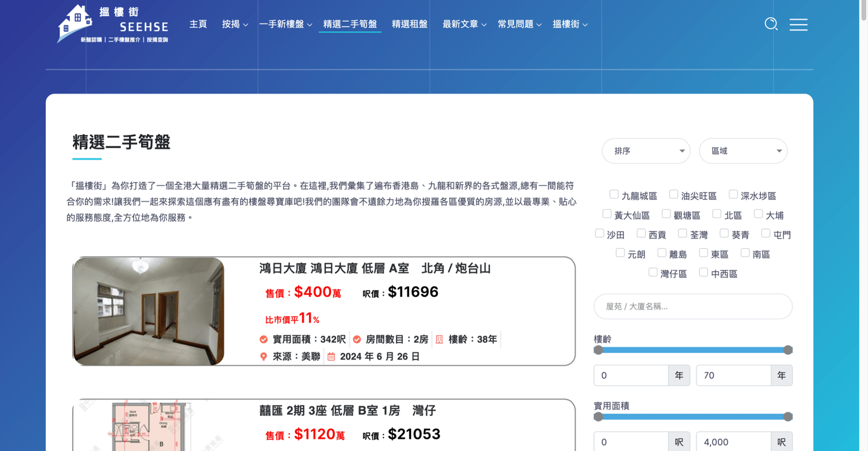Viewport: 868px width, 451px height.
Task: Open the 區域 region dropdown
Action: [x=743, y=151]
